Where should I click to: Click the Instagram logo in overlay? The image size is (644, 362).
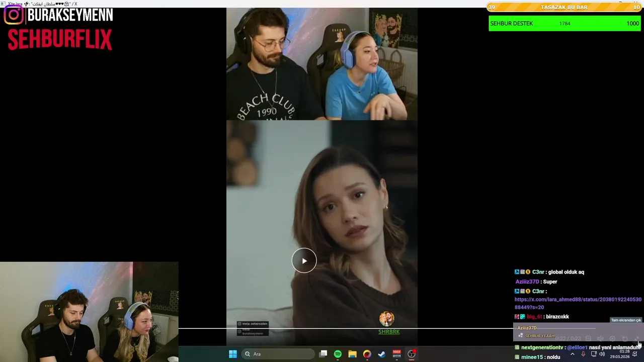click(14, 15)
